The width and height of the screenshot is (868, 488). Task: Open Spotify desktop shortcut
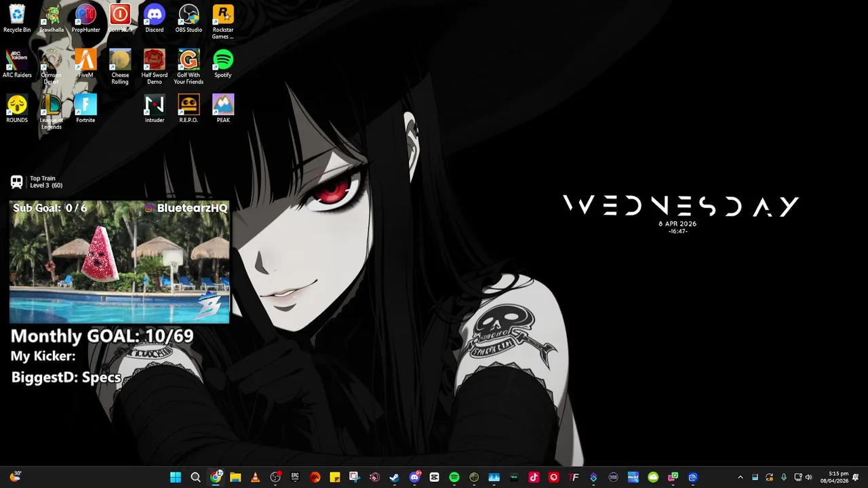click(223, 64)
